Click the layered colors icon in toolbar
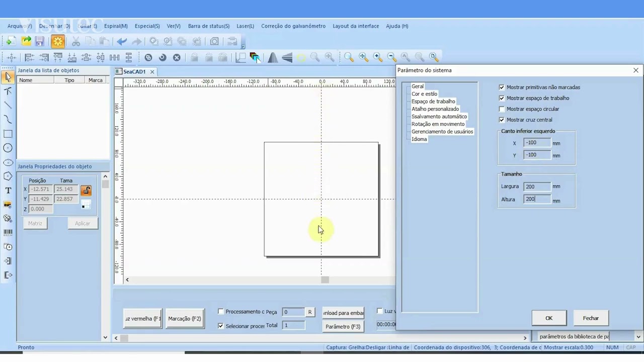 (255, 57)
